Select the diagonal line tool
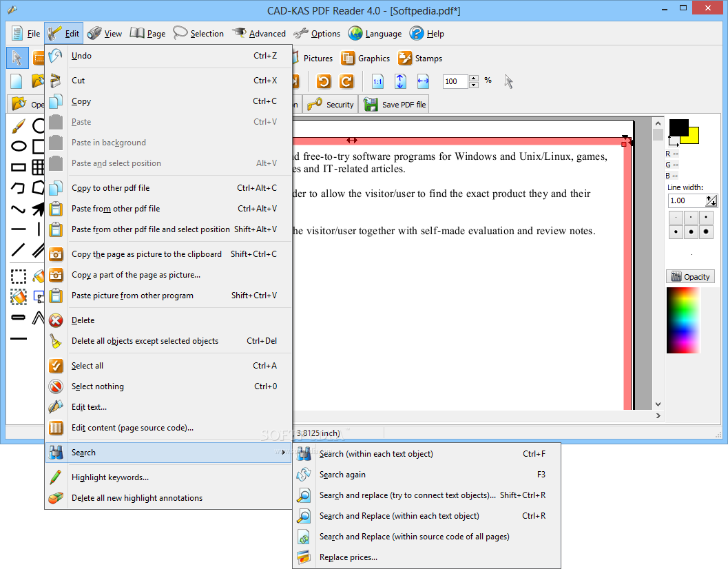This screenshot has width=728, height=569. click(x=19, y=249)
